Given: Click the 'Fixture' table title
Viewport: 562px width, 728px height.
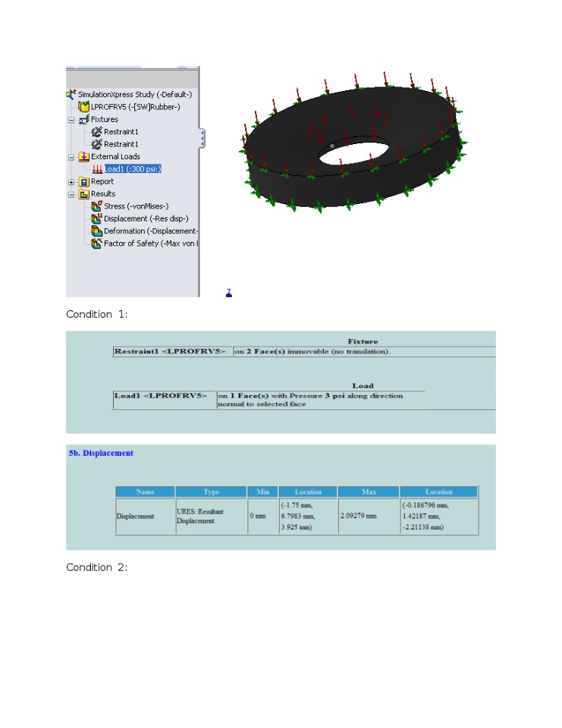Looking at the screenshot, I should click(x=363, y=341).
